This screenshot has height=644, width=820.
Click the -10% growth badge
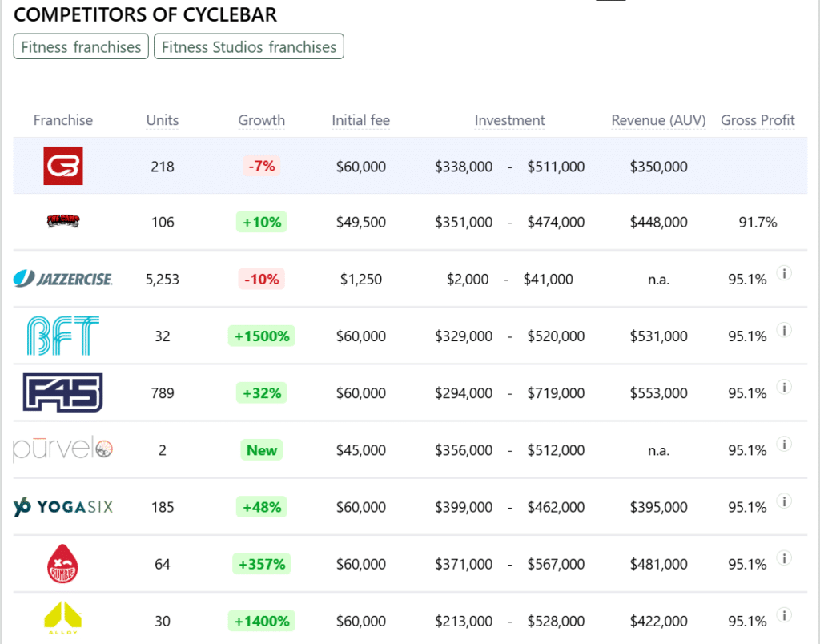pyautogui.click(x=262, y=279)
